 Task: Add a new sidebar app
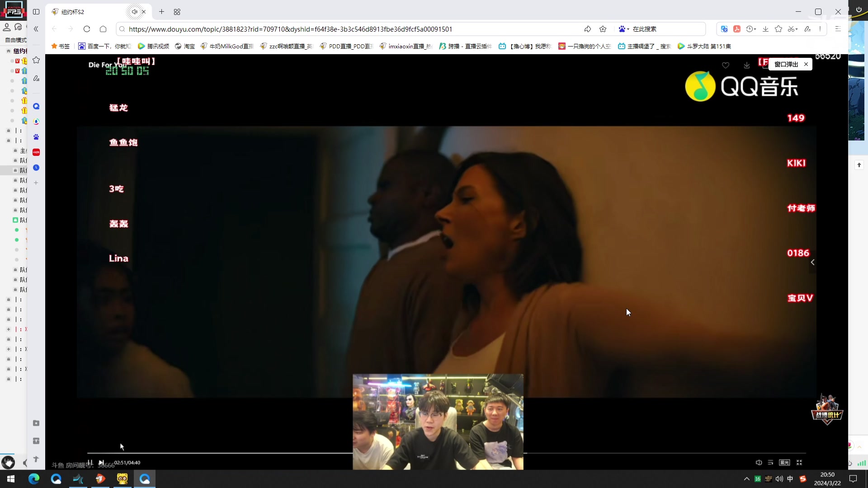pyautogui.click(x=36, y=183)
